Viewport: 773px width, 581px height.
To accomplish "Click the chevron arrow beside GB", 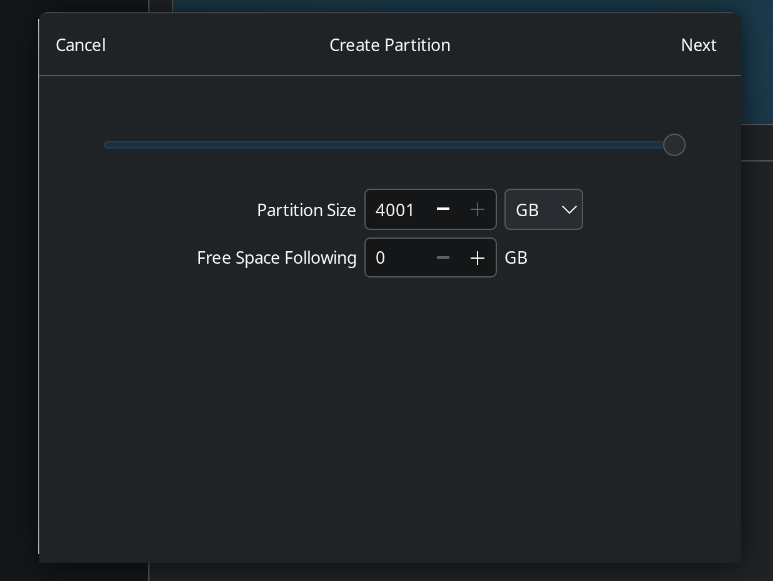I will click(x=569, y=210).
